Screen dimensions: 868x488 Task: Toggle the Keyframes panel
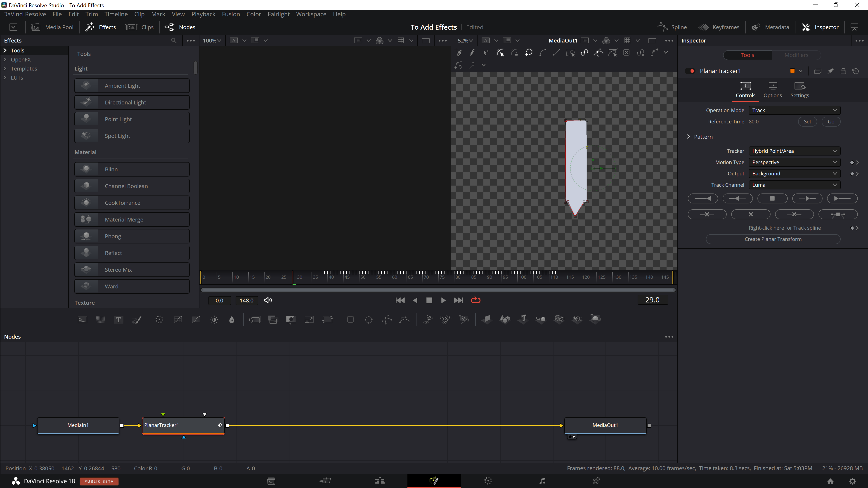719,27
